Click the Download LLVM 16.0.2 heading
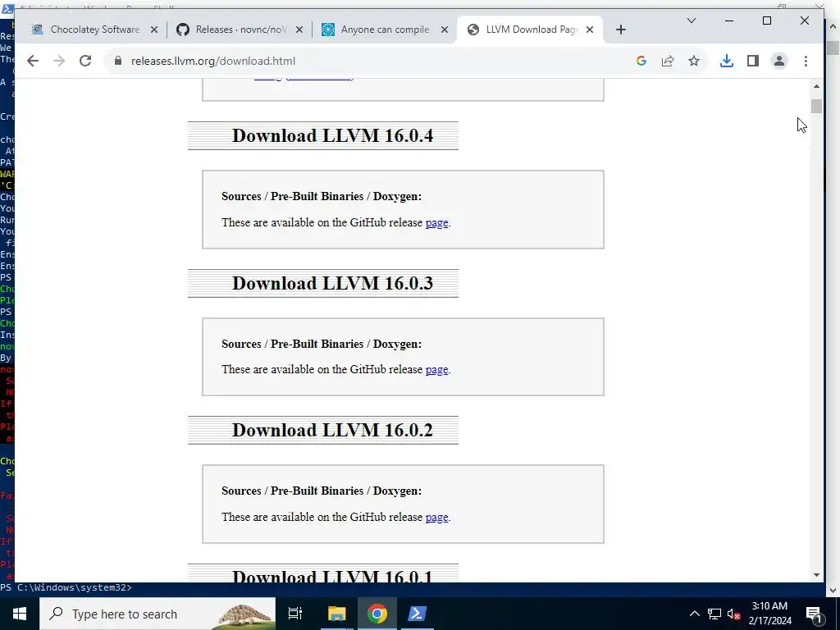This screenshot has height=630, width=840. coord(332,430)
